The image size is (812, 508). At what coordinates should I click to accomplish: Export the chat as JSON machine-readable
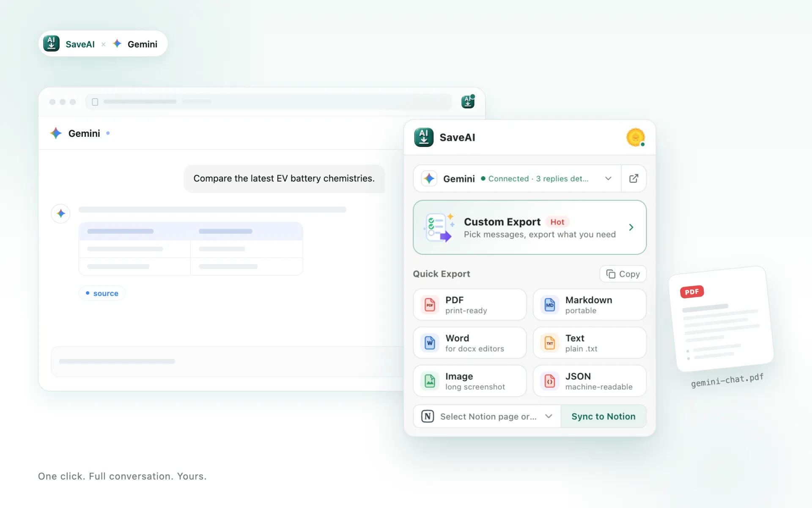(x=590, y=381)
